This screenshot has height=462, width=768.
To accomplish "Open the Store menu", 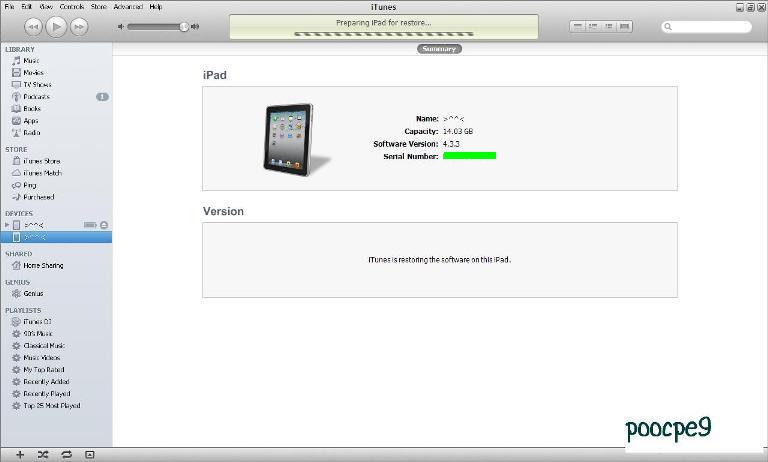I will (x=98, y=7).
